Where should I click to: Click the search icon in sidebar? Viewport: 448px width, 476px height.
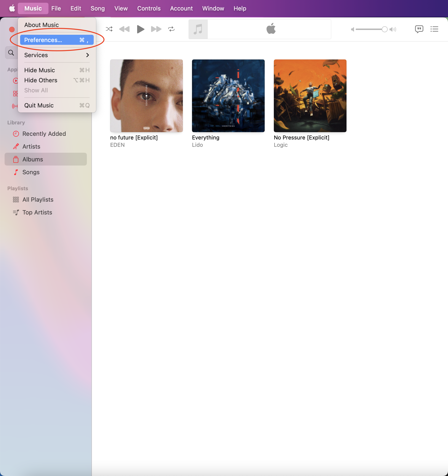(x=11, y=53)
